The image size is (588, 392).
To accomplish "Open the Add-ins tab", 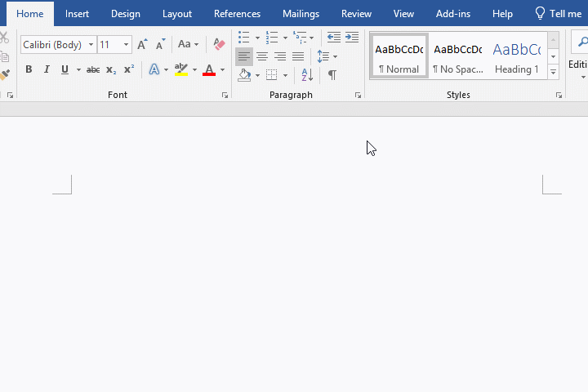I will pyautogui.click(x=453, y=14).
